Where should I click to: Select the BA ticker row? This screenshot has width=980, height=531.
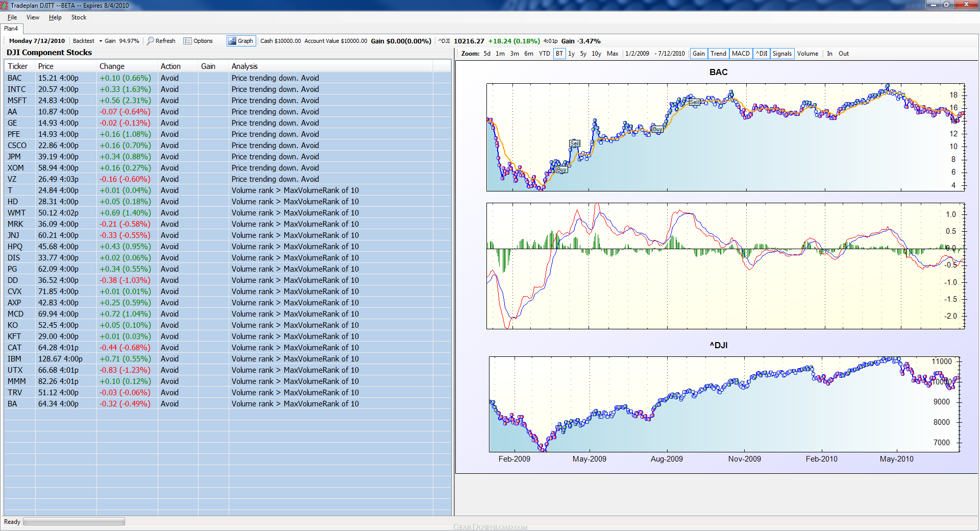point(228,404)
